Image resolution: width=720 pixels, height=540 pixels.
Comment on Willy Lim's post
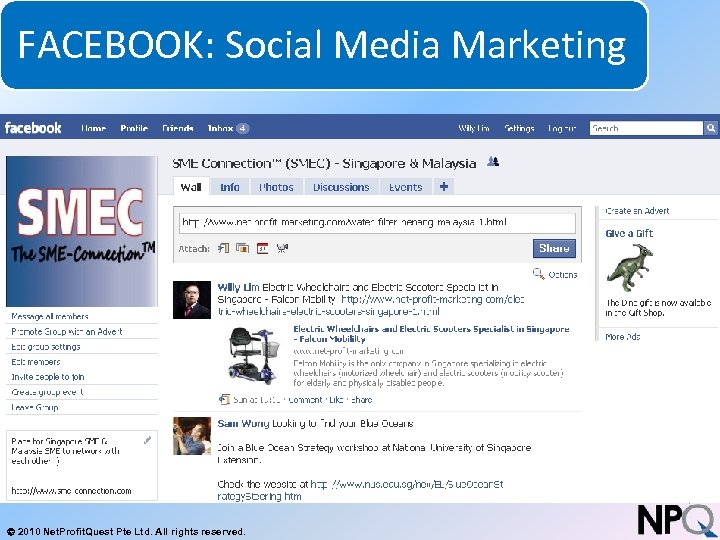(305, 400)
